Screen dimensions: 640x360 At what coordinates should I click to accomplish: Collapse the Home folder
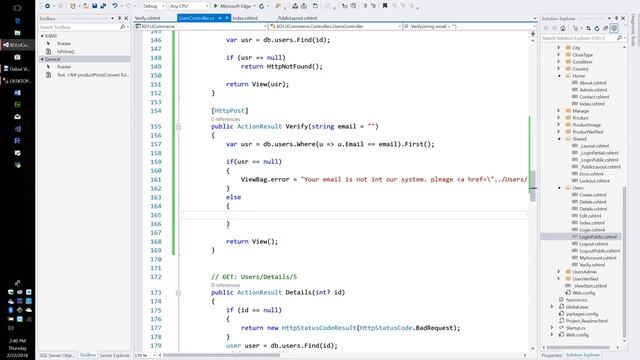[559, 76]
